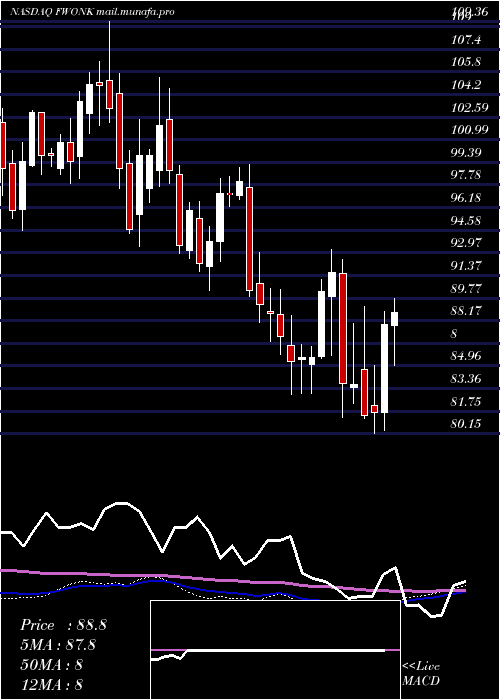Click the NASDAQ FWONK chart title
This screenshot has height=700, width=500.
92,12
